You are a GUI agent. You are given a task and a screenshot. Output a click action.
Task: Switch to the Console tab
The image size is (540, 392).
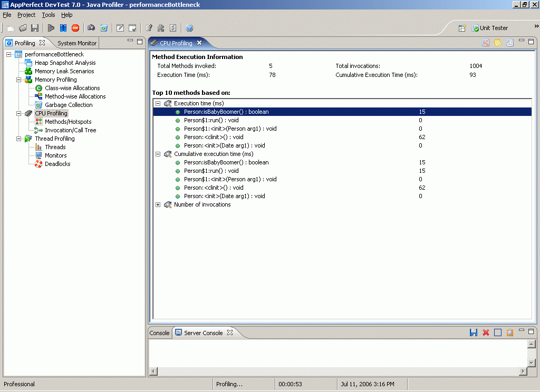(x=159, y=333)
